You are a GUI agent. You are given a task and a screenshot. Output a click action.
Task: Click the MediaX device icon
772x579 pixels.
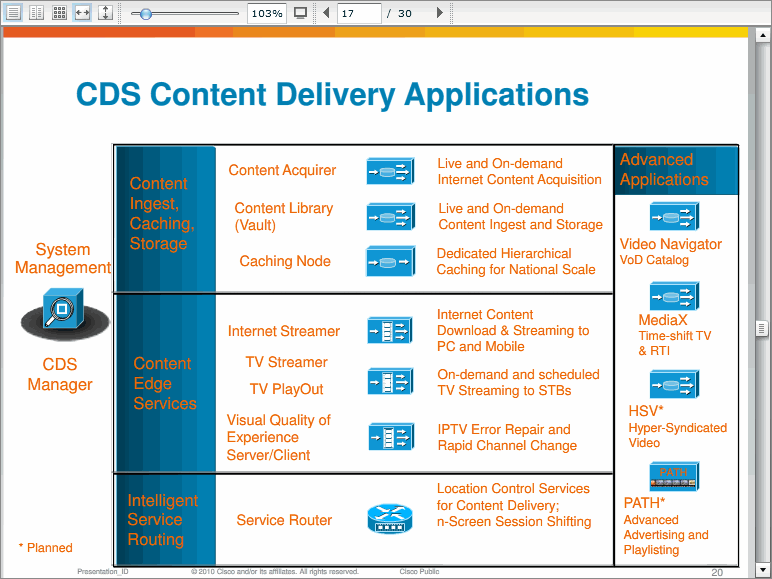674,296
